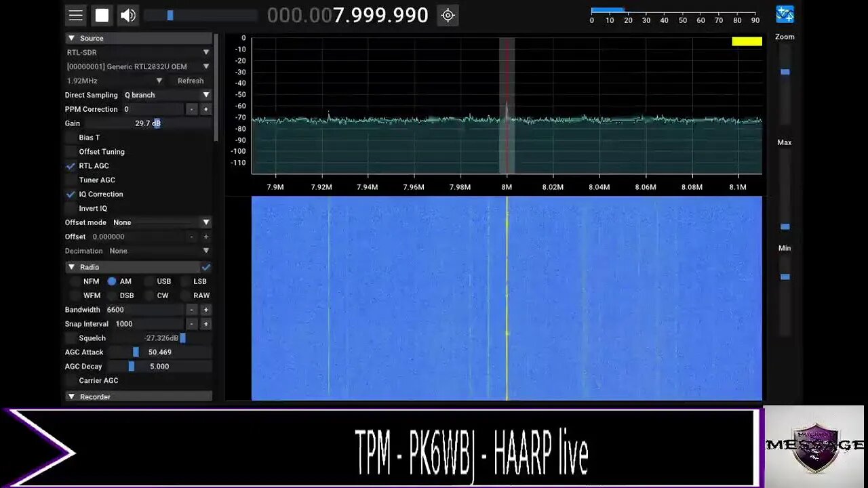Viewport: 868px width, 488px height.
Task: Select RAW demodulation mode
Action: [x=185, y=296]
